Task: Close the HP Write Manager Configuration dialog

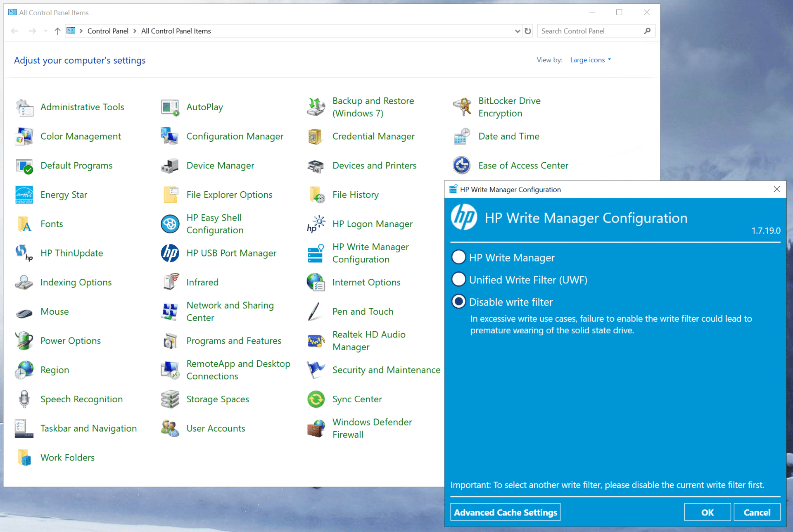Action: [776, 189]
